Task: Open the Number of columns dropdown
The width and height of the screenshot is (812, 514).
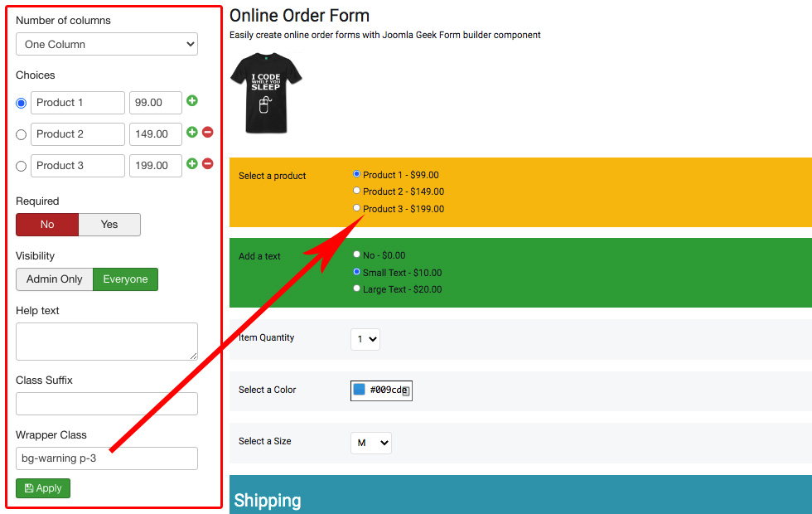Action: pos(107,44)
